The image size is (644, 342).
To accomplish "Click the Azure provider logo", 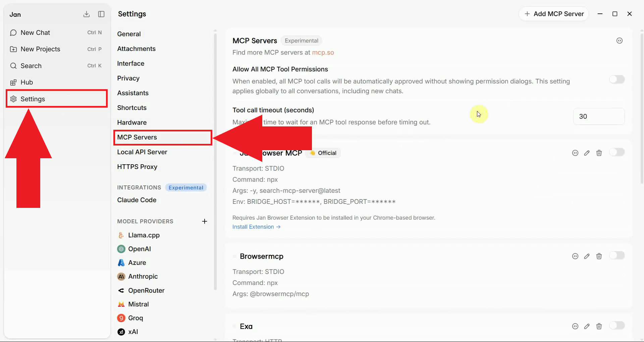I will pyautogui.click(x=121, y=263).
